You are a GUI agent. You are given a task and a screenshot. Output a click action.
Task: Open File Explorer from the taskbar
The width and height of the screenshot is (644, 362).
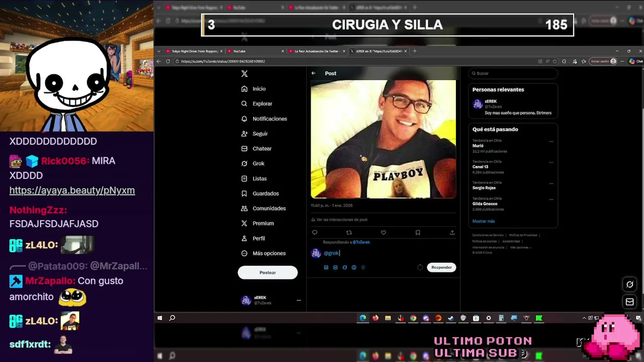[388, 318]
